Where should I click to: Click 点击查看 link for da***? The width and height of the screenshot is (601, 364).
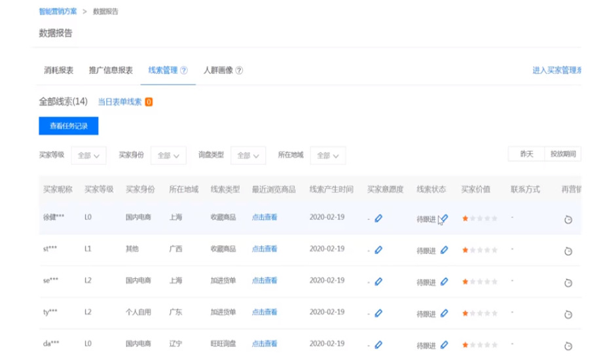click(x=264, y=344)
